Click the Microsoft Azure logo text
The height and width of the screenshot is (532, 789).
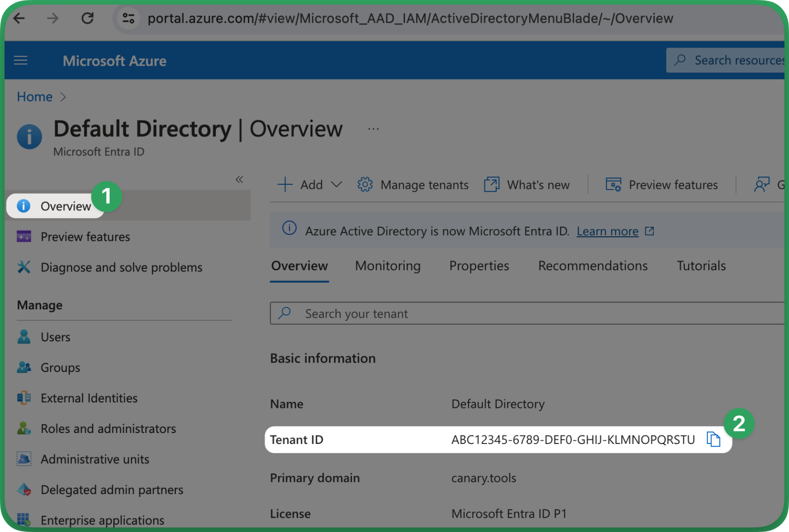[x=115, y=61]
